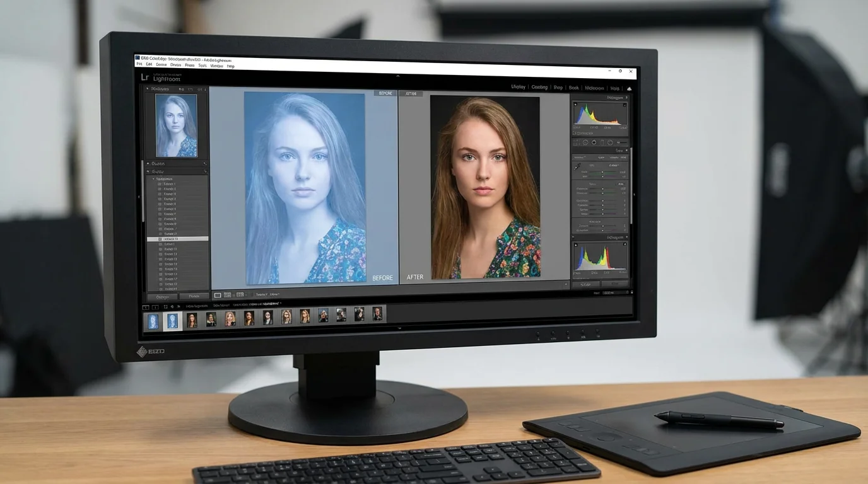Click the Lr Lightroom logo
Image resolution: width=868 pixels, height=484 pixels.
click(160, 77)
